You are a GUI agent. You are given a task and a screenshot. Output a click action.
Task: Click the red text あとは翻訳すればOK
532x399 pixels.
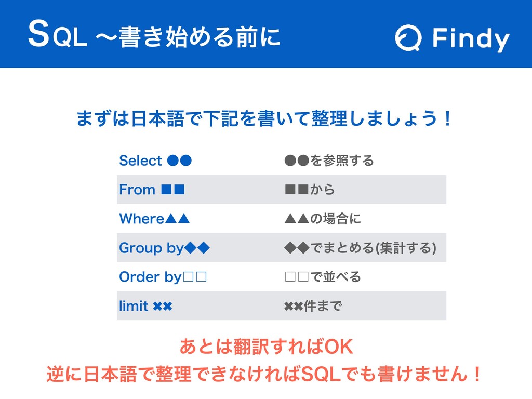tap(265, 347)
